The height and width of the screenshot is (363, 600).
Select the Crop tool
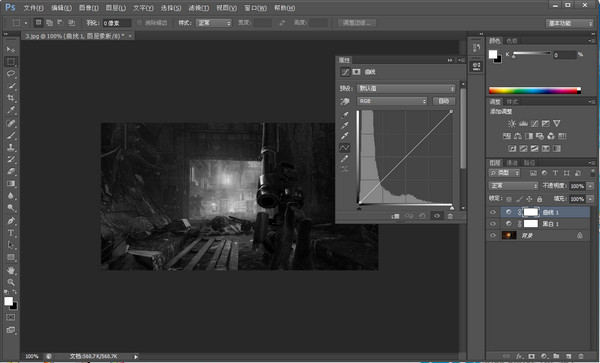click(x=11, y=98)
